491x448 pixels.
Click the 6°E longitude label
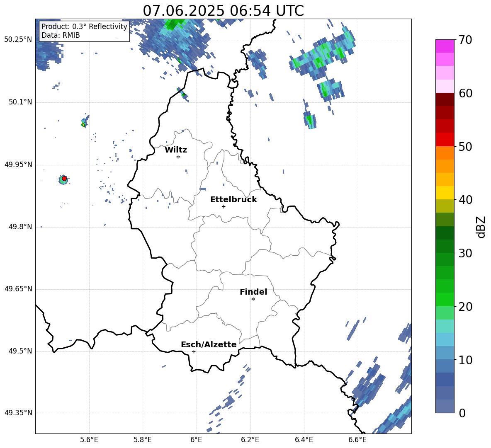pyautogui.click(x=196, y=440)
